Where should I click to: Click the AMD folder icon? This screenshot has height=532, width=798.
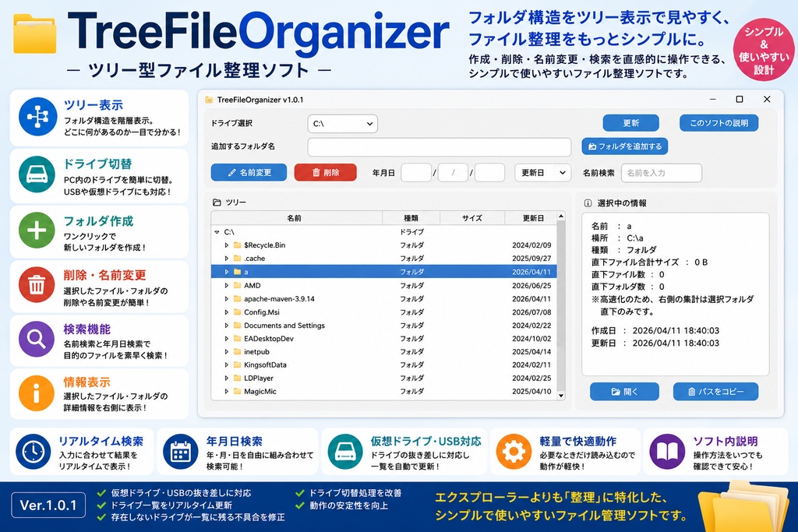point(237,285)
